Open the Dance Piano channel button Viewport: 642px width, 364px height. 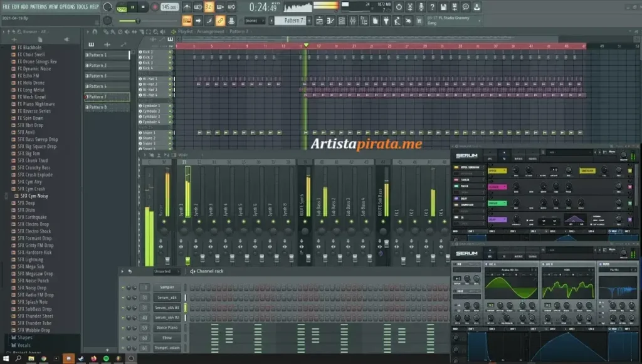pos(167,328)
